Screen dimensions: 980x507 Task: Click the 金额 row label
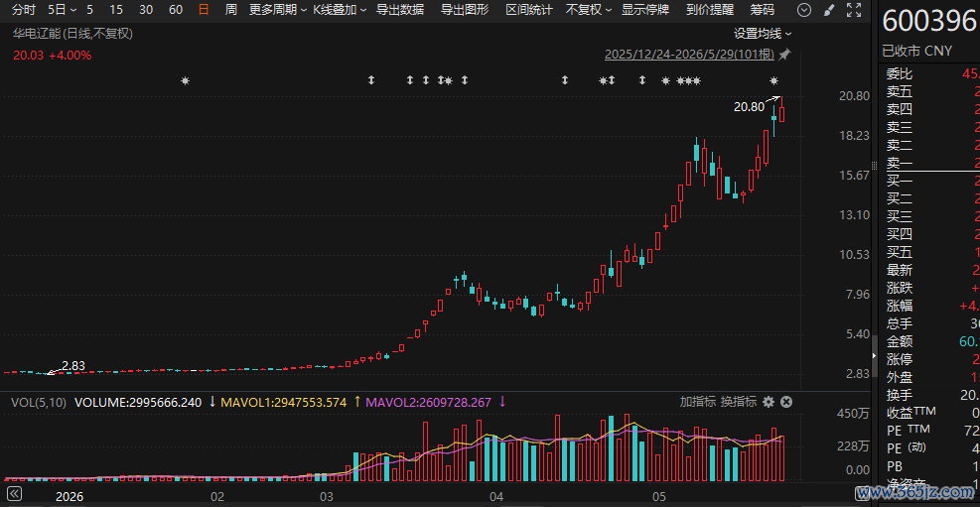pyautogui.click(x=900, y=341)
